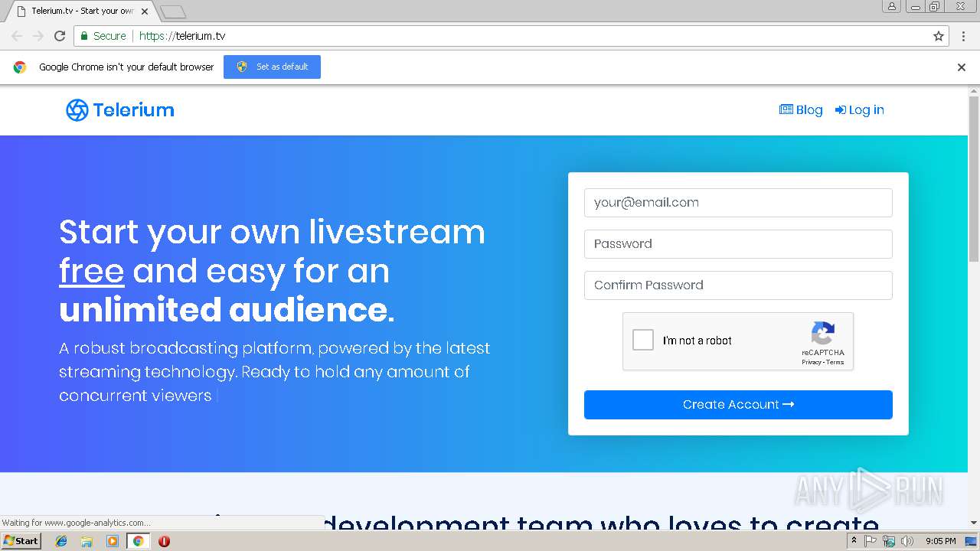Open reCAPTCHA Terms link
Viewport: 980px width, 551px height.
835,363
